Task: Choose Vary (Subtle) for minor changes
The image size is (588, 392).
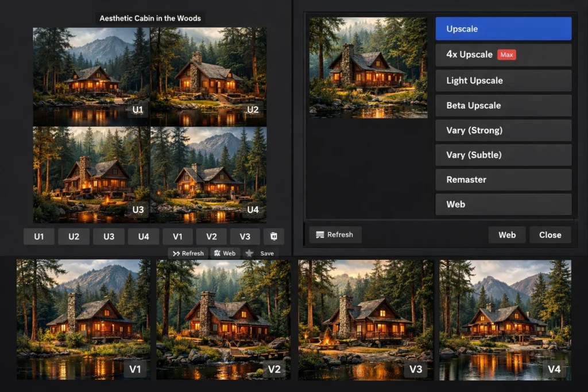Action: coord(503,154)
